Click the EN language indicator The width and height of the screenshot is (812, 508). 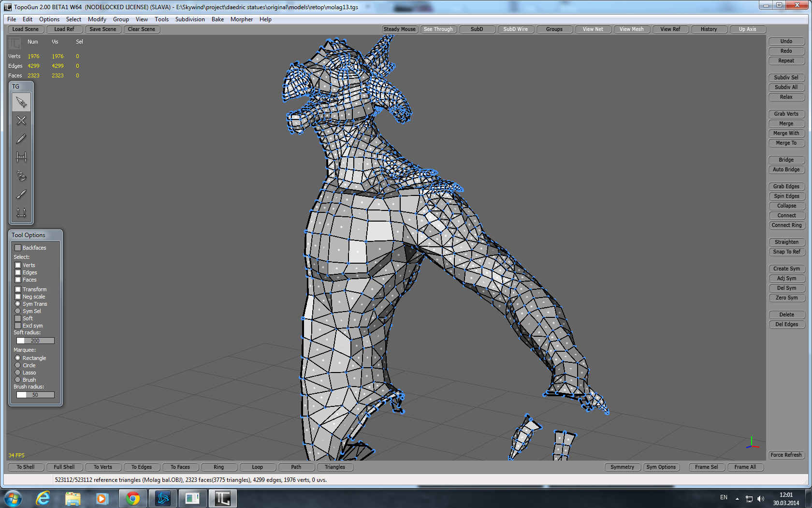tap(724, 497)
